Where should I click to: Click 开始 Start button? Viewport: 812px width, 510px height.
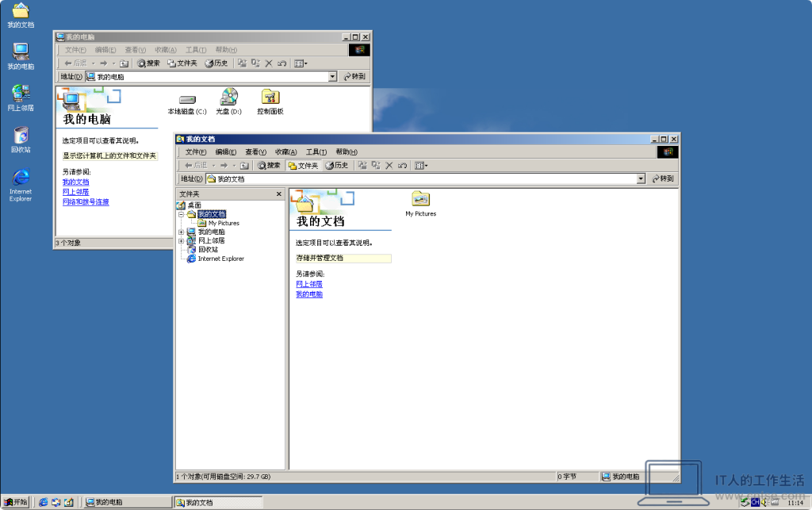coord(16,502)
